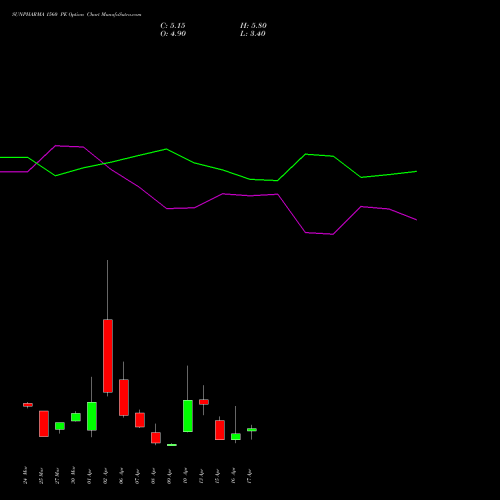500x500 pixels.
Task: Select the green candle on 10 Apr
Action: (x=188, y=416)
